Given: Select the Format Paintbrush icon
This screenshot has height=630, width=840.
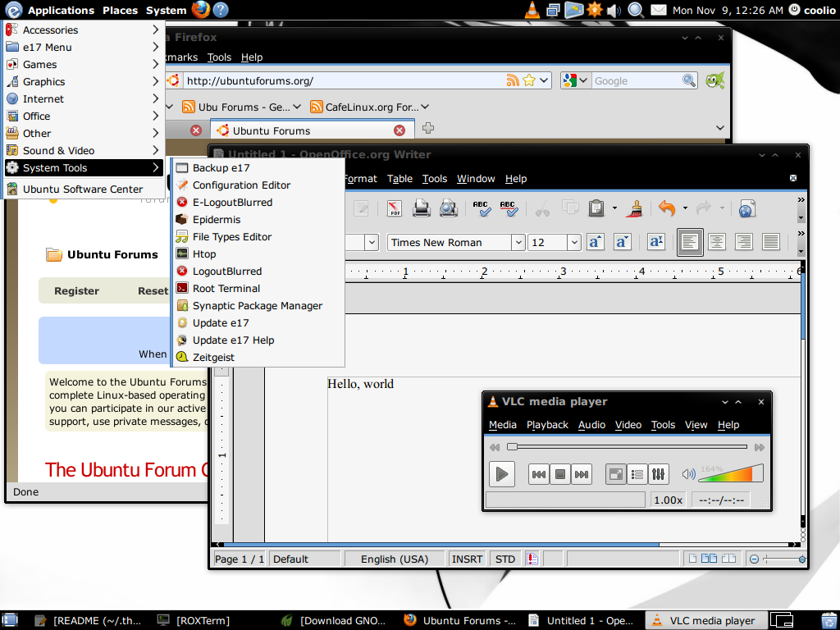Looking at the screenshot, I should click(635, 208).
